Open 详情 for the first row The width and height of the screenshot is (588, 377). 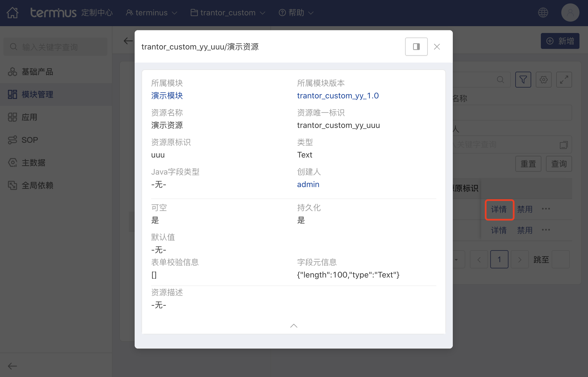pos(499,210)
